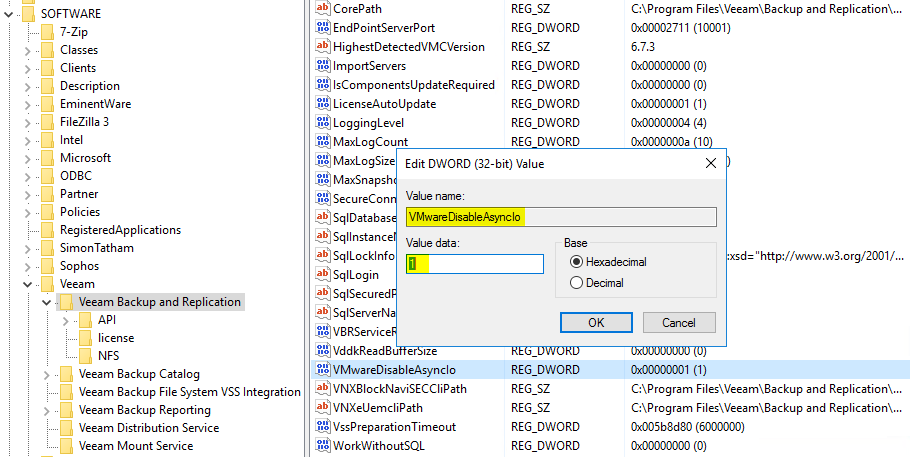Viewport: 910px width, 457px height.
Task: Select Veeam Backup File System VSS Integration
Action: coord(190,392)
